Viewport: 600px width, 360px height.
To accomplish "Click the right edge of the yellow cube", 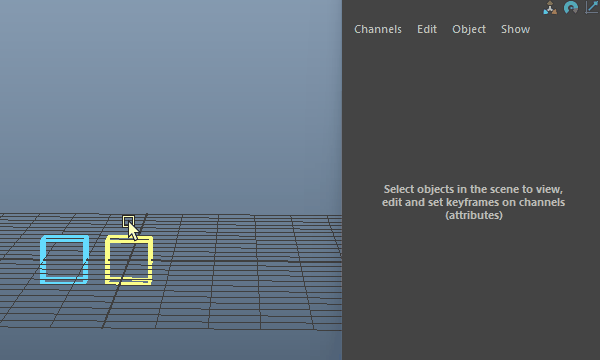I will tap(150, 260).
